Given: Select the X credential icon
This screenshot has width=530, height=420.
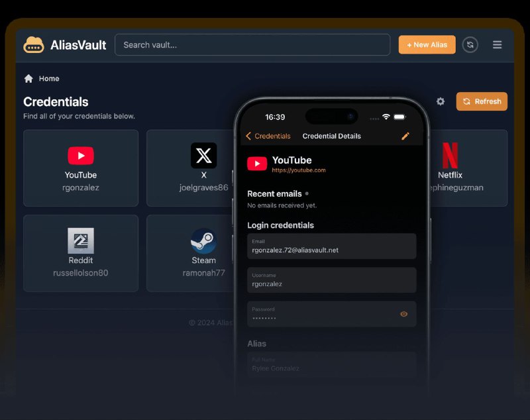Looking at the screenshot, I should point(203,155).
